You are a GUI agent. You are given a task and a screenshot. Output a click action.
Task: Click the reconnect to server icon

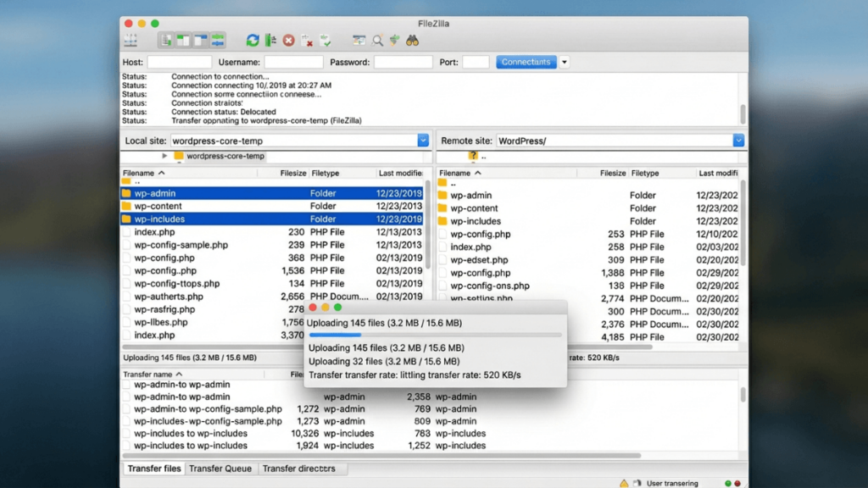point(325,41)
